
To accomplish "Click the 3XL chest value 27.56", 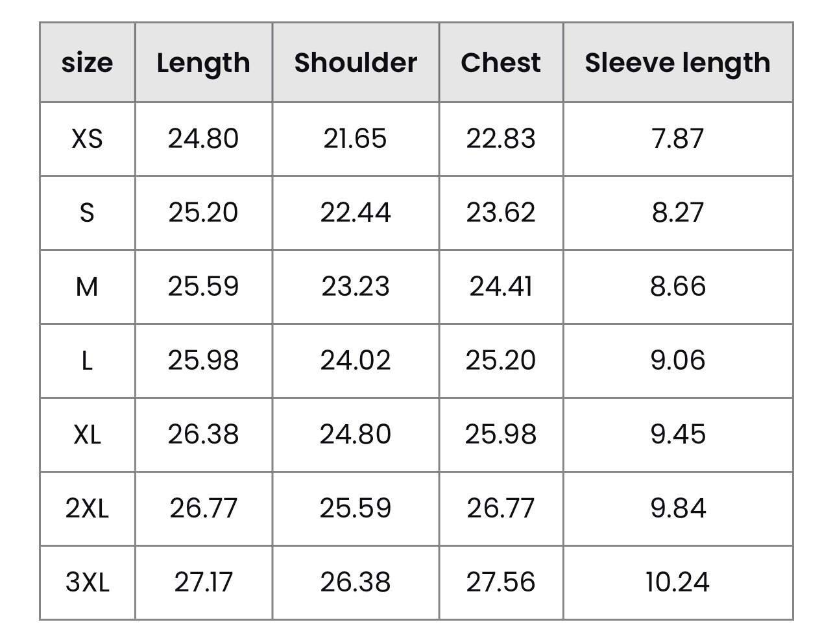I will 501,582.
